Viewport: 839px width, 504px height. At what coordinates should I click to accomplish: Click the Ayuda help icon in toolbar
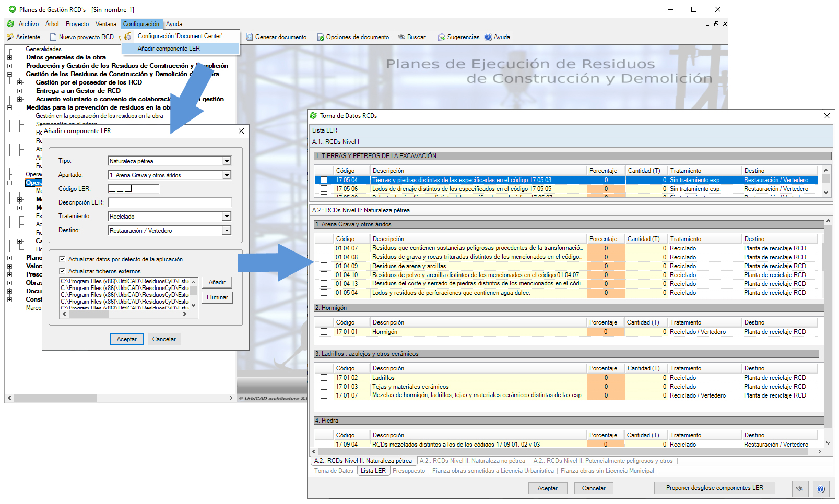tap(488, 37)
